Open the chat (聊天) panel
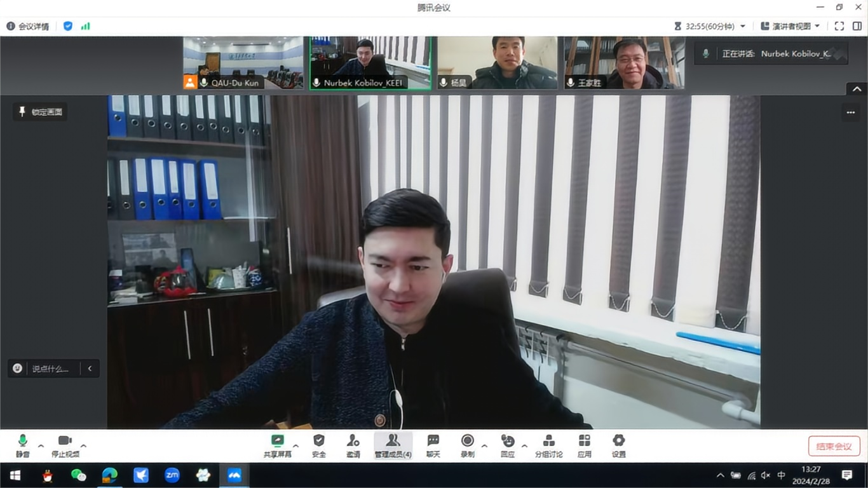Screen dimensions: 868x488 click(433, 445)
